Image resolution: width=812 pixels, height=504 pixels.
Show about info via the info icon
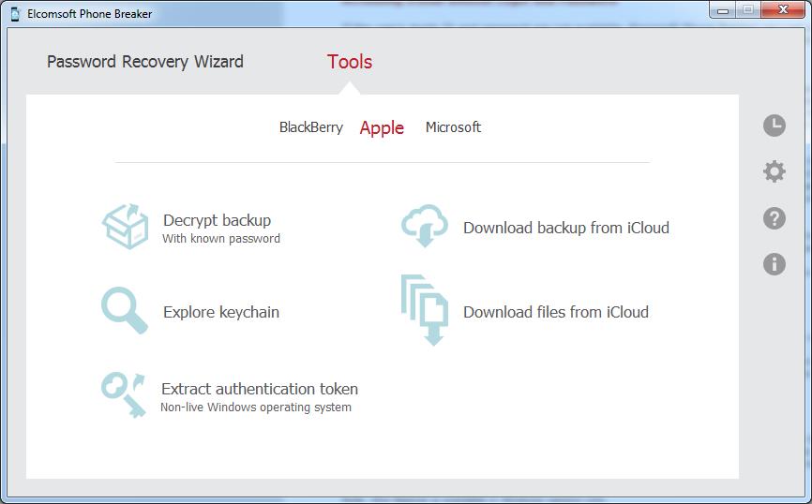pyautogui.click(x=774, y=264)
